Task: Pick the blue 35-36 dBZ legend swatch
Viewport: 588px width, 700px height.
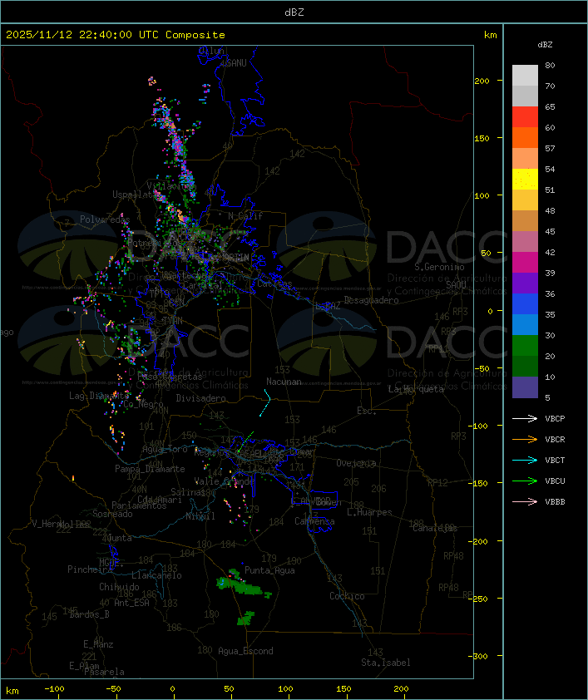Action: [525, 303]
